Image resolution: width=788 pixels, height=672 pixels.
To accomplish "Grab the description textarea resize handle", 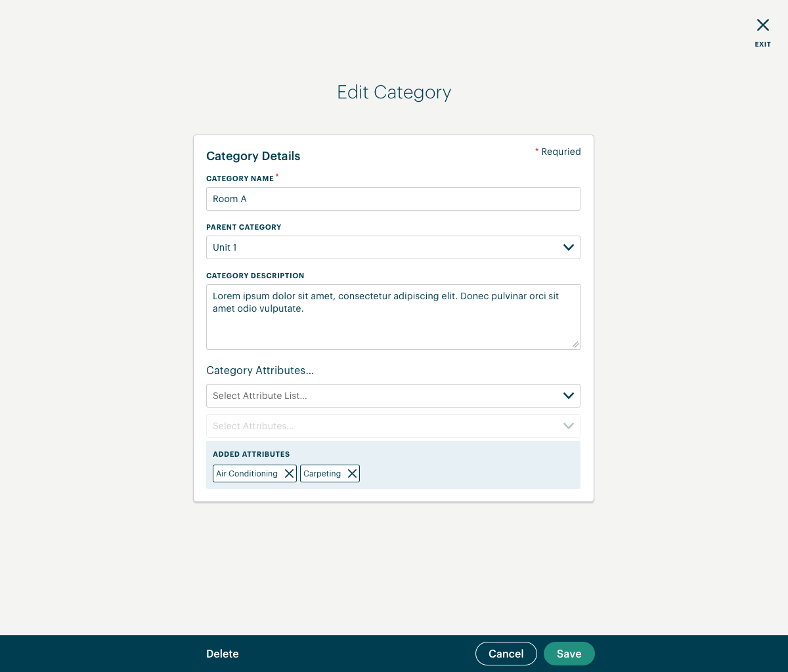I will [x=575, y=344].
